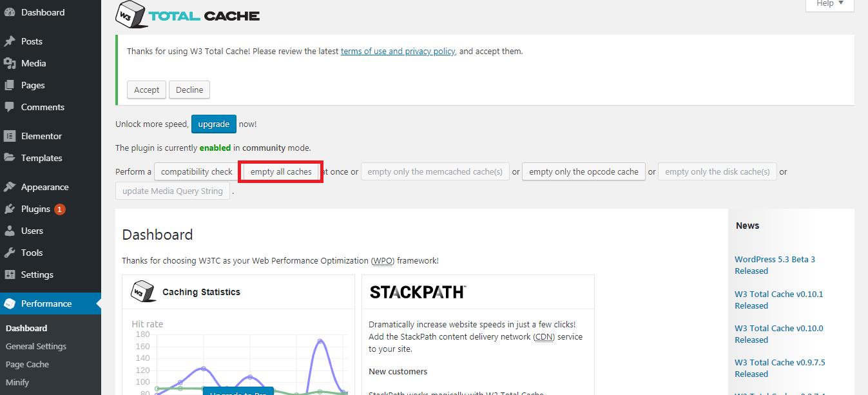Open the Comments menu

pyautogui.click(x=50, y=107)
